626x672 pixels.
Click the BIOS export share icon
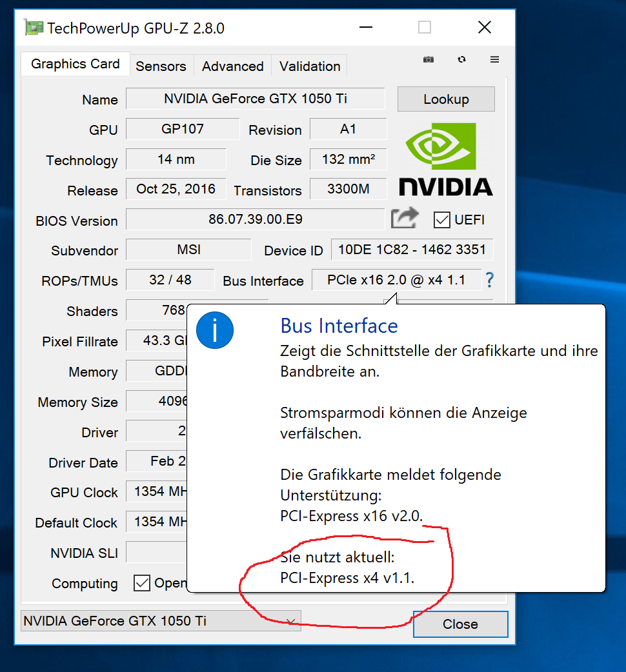pyautogui.click(x=405, y=218)
